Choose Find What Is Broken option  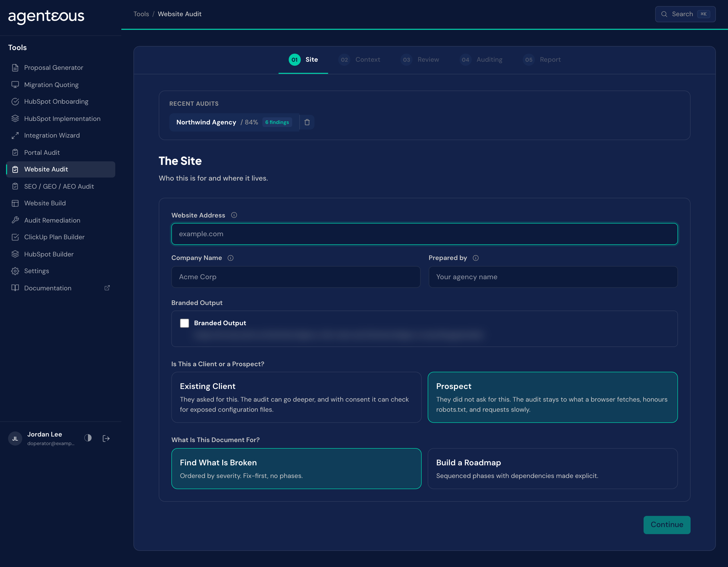point(296,468)
